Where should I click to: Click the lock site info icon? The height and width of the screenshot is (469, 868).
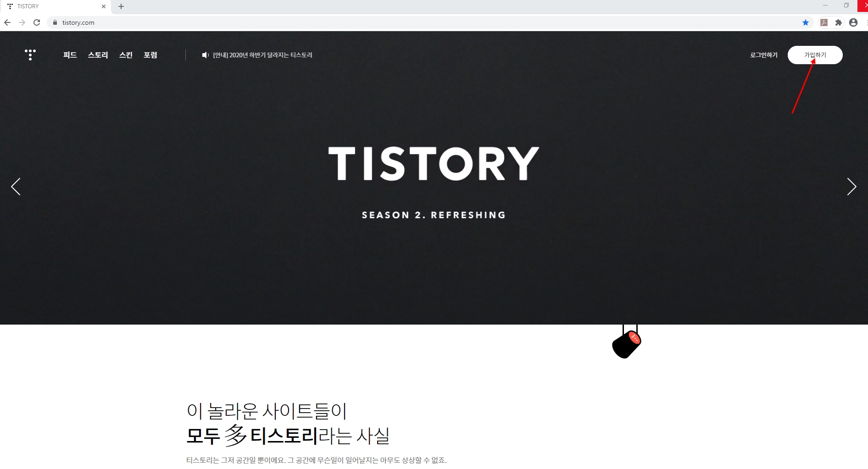(55, 22)
